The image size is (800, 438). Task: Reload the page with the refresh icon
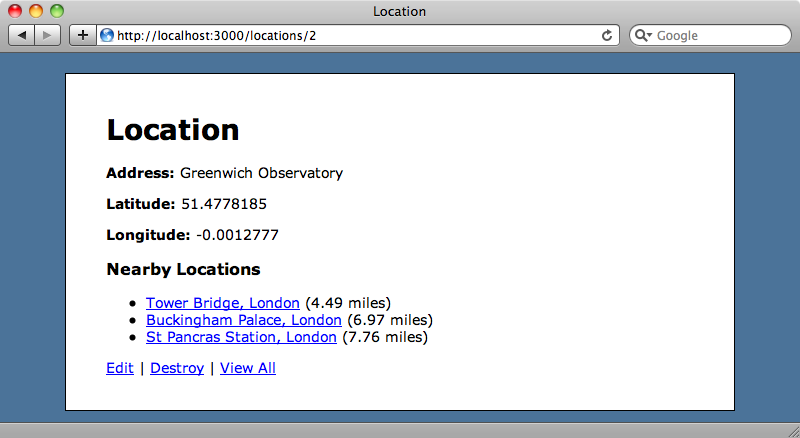pos(607,35)
